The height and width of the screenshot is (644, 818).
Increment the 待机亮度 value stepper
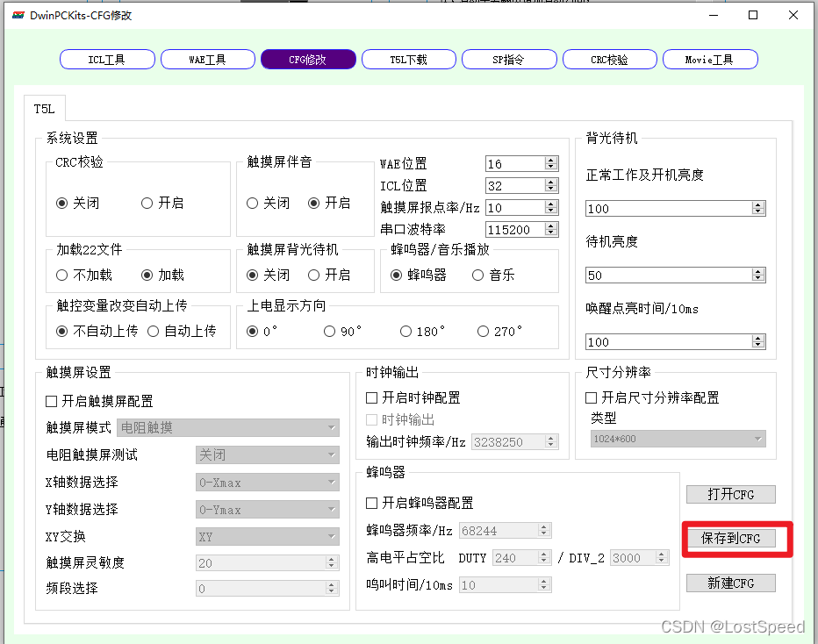coord(759,270)
